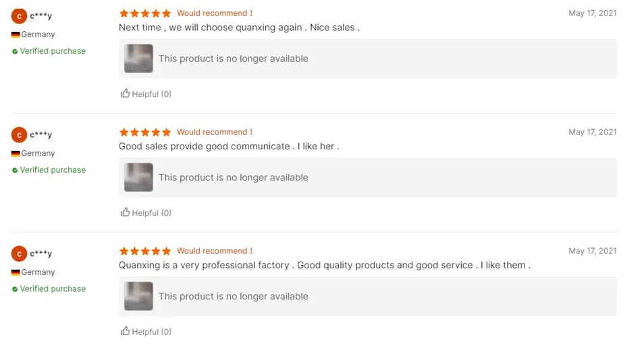Viewport: 644px width, 340px height.
Task: Click thumbs-up Helpful icon on first review
Action: coord(125,93)
